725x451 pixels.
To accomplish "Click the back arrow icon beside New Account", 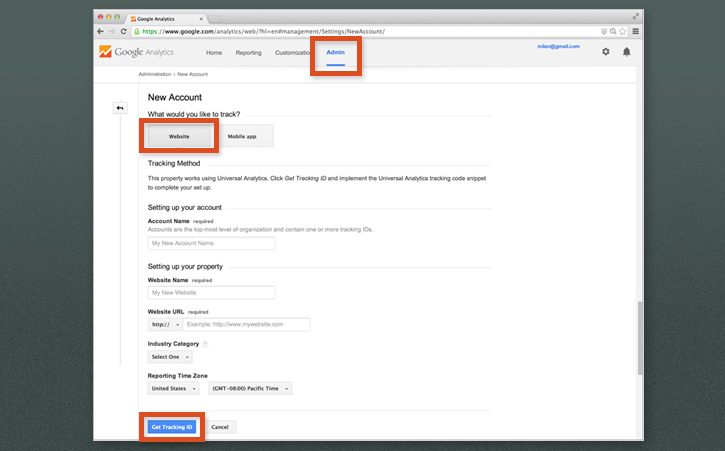I will coord(120,108).
